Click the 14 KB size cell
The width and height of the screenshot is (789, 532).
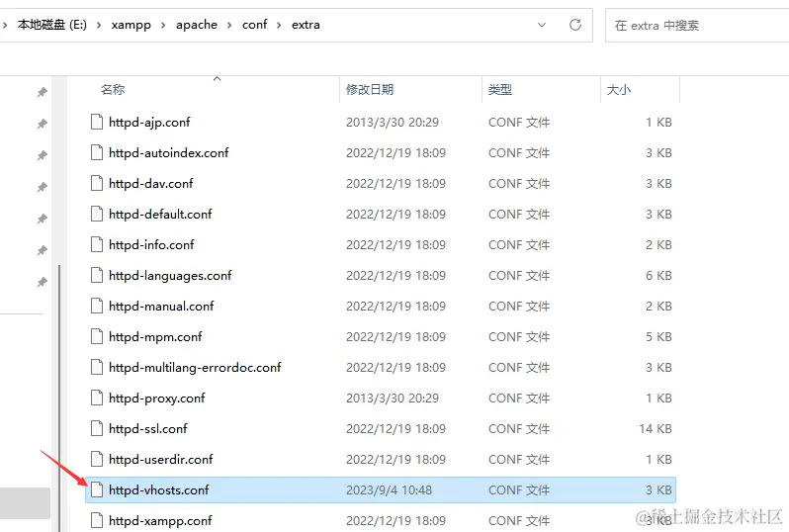tap(656, 429)
